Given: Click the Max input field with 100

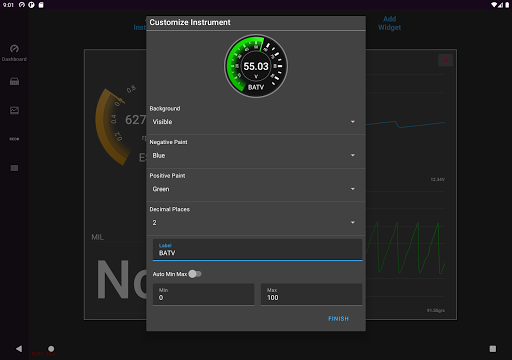Looking at the screenshot, I should pyautogui.click(x=311, y=294).
